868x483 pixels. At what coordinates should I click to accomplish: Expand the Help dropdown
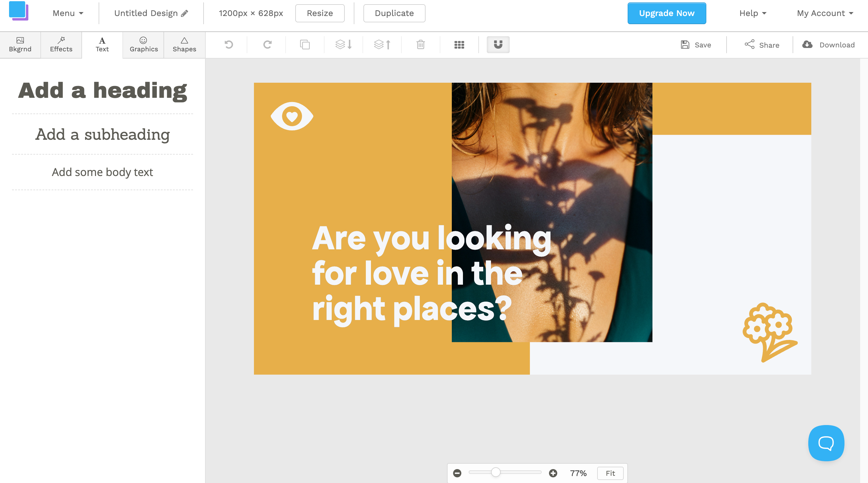point(752,13)
